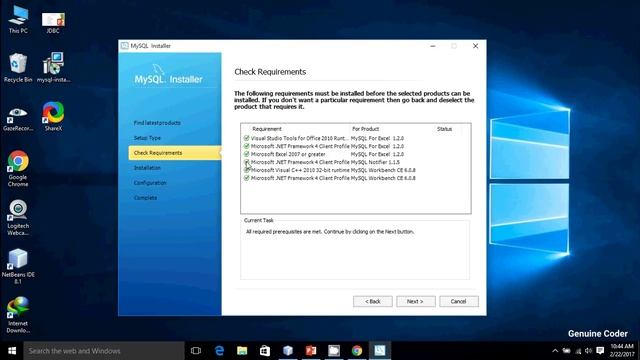640x360 pixels.
Task: Click check icon for Microsoft Excel 2007 row
Action: (x=247, y=154)
